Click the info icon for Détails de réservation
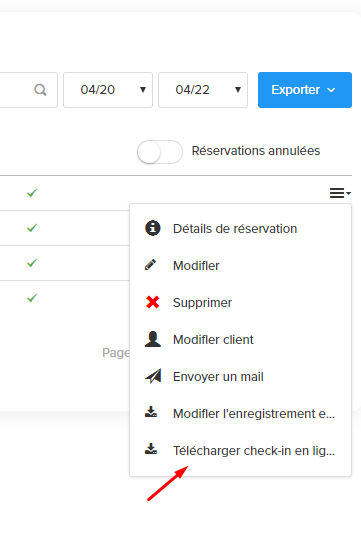 (x=152, y=228)
